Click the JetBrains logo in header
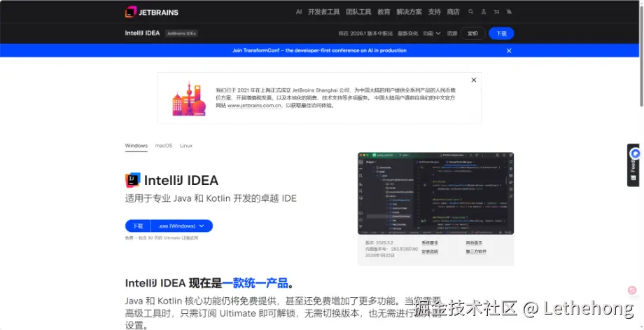The image size is (644, 330). [152, 12]
